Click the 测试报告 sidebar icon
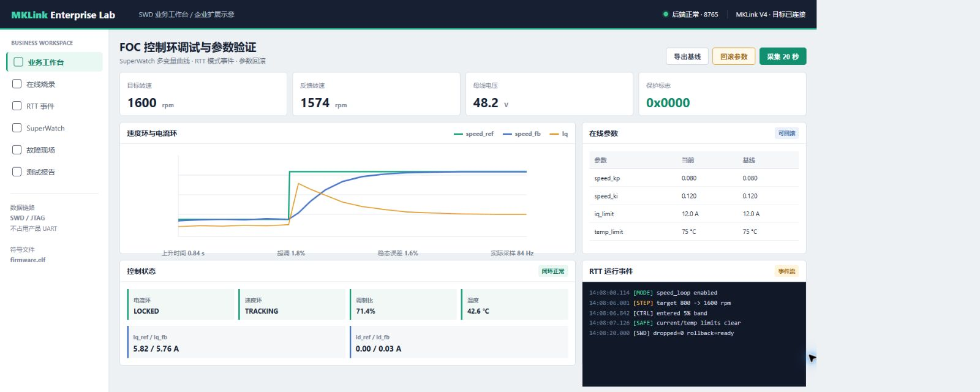 (x=17, y=171)
